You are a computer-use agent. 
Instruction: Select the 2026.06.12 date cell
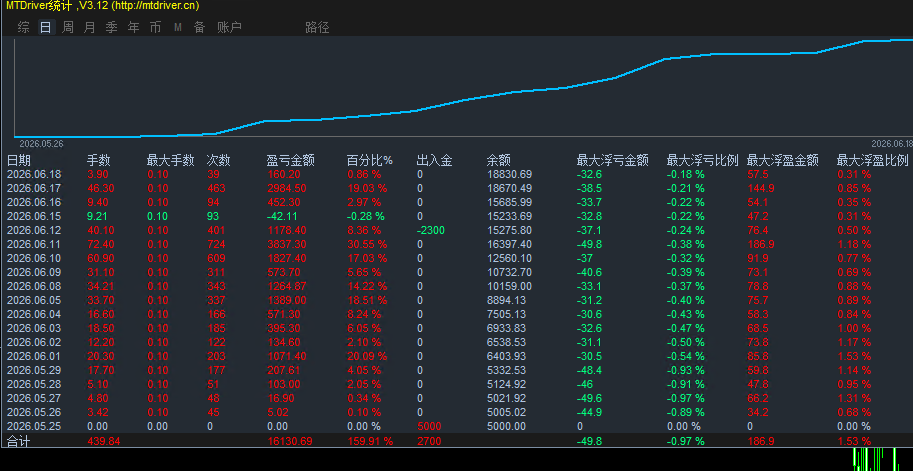[x=34, y=231]
